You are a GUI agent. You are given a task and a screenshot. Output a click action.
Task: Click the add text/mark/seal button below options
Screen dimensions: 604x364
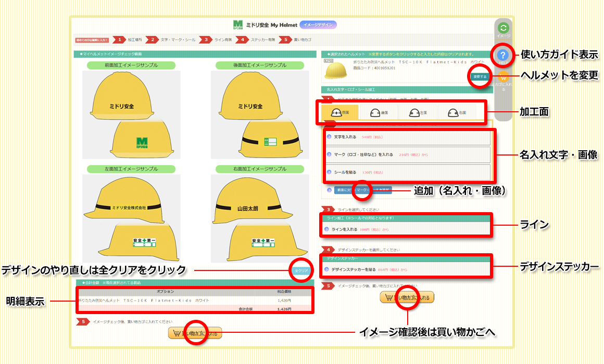tap(363, 190)
